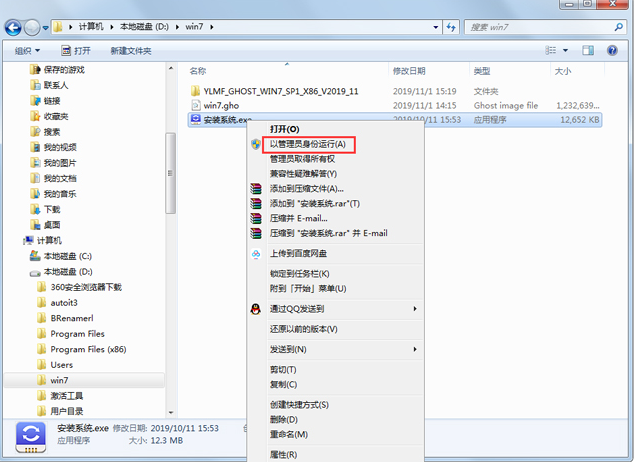The height and width of the screenshot is (462, 636).
Task: Open the view options dropdown arrow
Action: (x=565, y=50)
